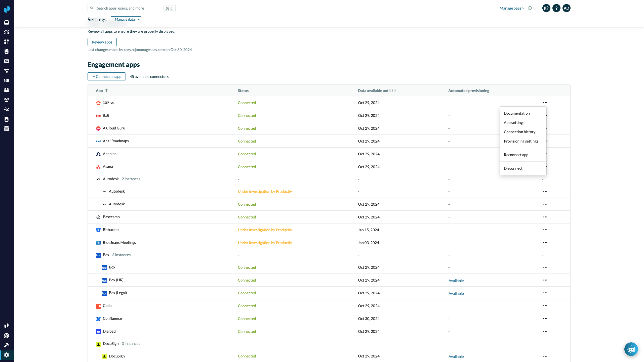Select the apps grid-plus icon in the sidebar
The width and height of the screenshot is (644, 362).
click(x=7, y=41)
